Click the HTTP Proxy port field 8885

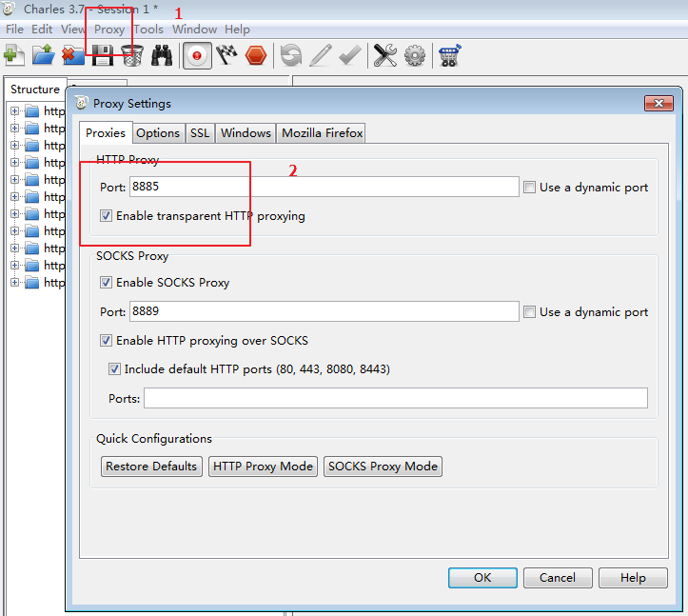coord(324,187)
